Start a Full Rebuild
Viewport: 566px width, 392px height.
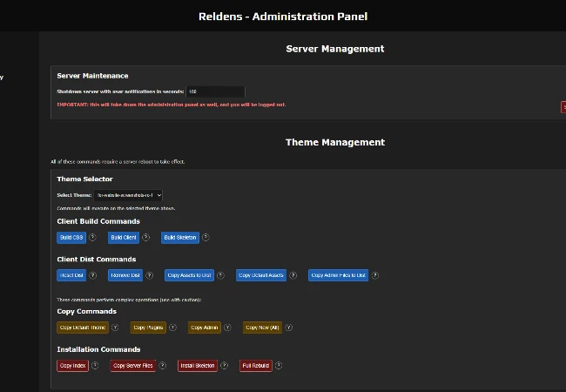pyautogui.click(x=255, y=366)
